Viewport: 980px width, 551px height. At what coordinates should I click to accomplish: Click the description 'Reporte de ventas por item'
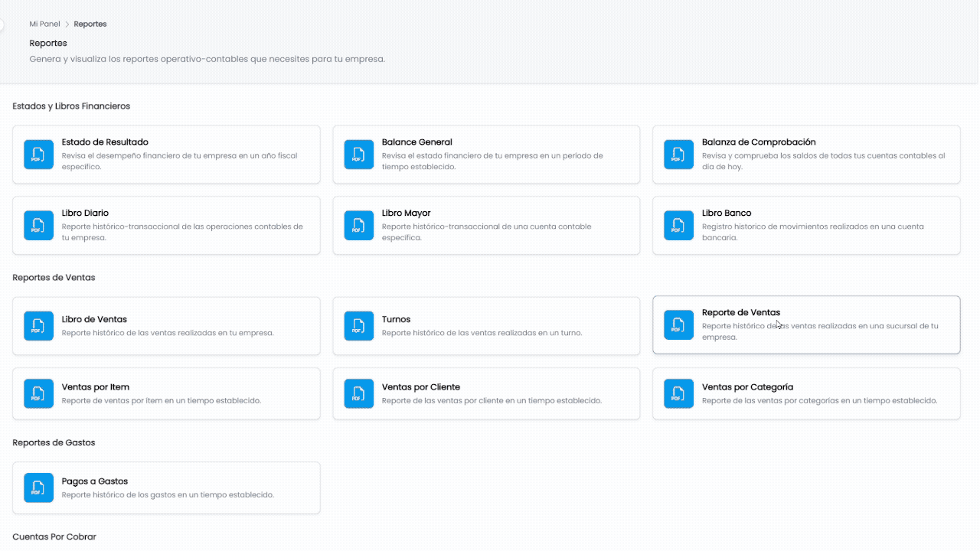(162, 401)
